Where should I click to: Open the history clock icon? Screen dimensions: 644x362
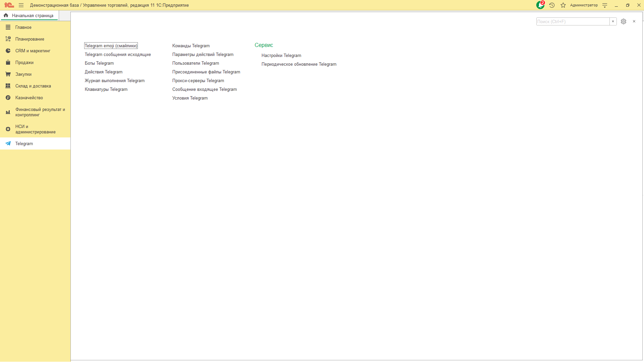(552, 5)
